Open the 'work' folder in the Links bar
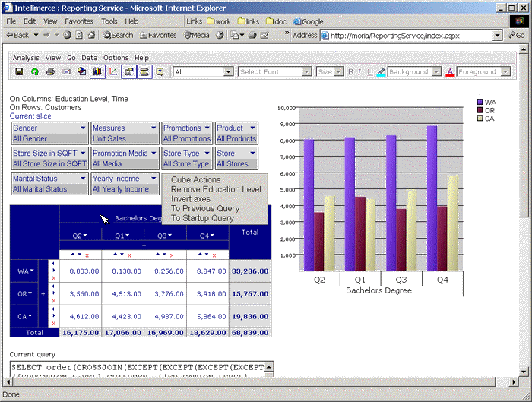This screenshot has width=532, height=402. pyautogui.click(x=219, y=21)
